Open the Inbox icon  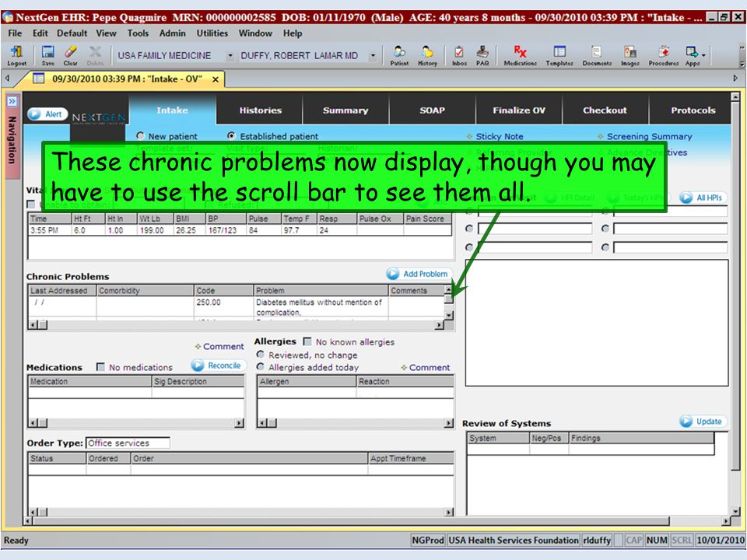[459, 55]
